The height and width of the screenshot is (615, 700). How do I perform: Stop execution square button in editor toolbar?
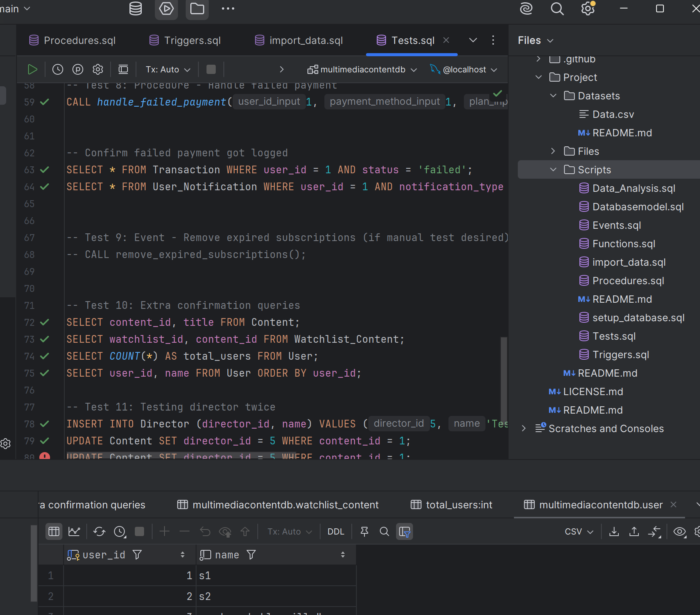coord(211,69)
